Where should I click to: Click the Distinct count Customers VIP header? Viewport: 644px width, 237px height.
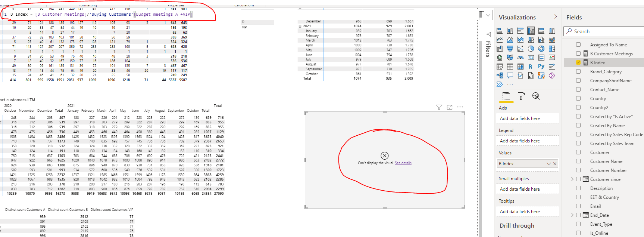coord(112,210)
